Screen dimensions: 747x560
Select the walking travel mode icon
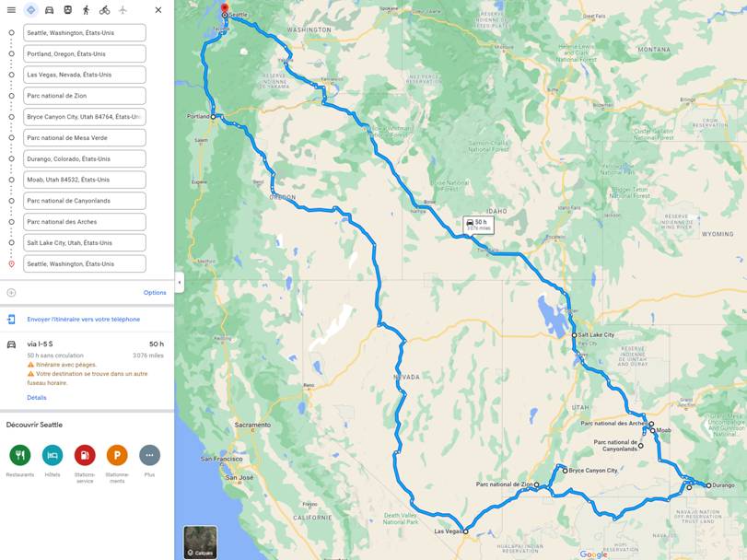(86, 10)
